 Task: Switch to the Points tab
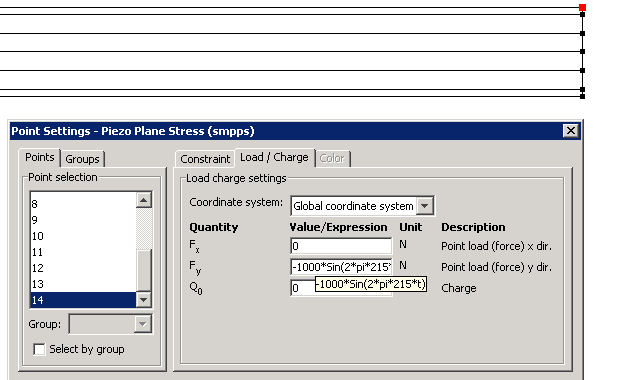click(39, 157)
